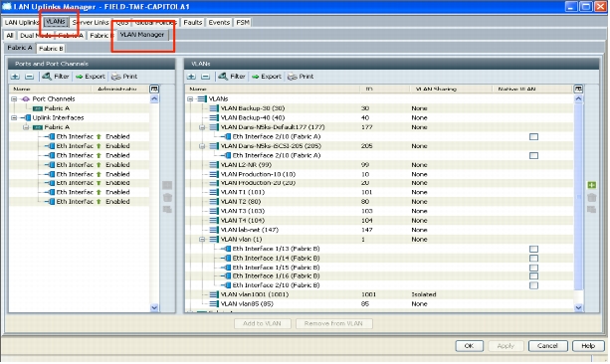Select the All sub-tab

coord(10,36)
